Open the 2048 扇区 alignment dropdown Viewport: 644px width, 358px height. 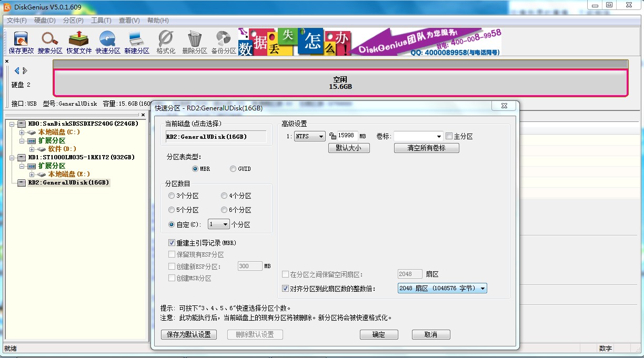[x=442, y=288]
